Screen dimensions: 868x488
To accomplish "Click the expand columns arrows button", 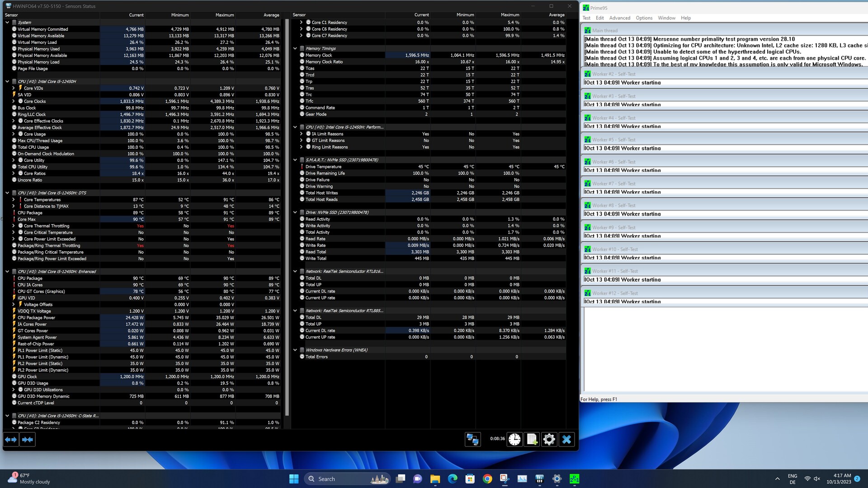I will 11,439.
